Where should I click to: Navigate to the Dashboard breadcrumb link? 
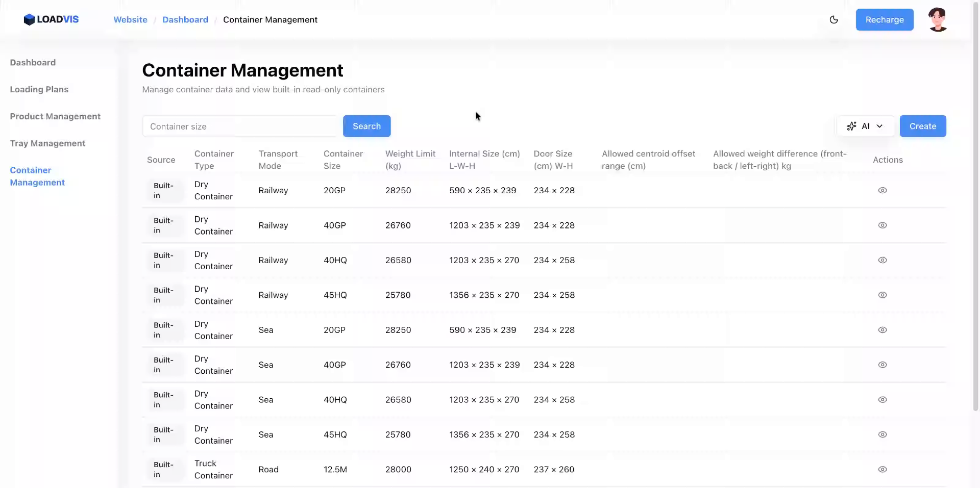[185, 19]
